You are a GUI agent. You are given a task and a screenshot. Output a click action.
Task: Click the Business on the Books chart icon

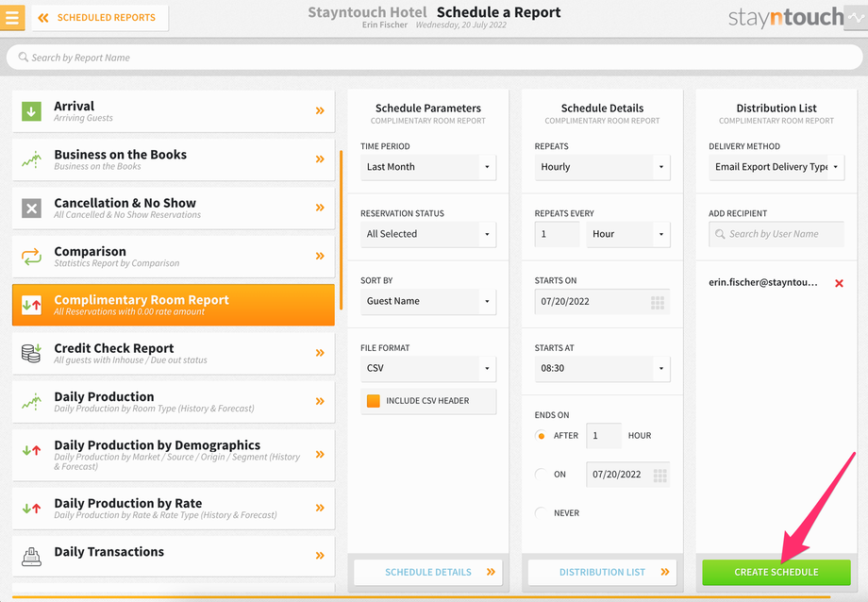pos(31,159)
